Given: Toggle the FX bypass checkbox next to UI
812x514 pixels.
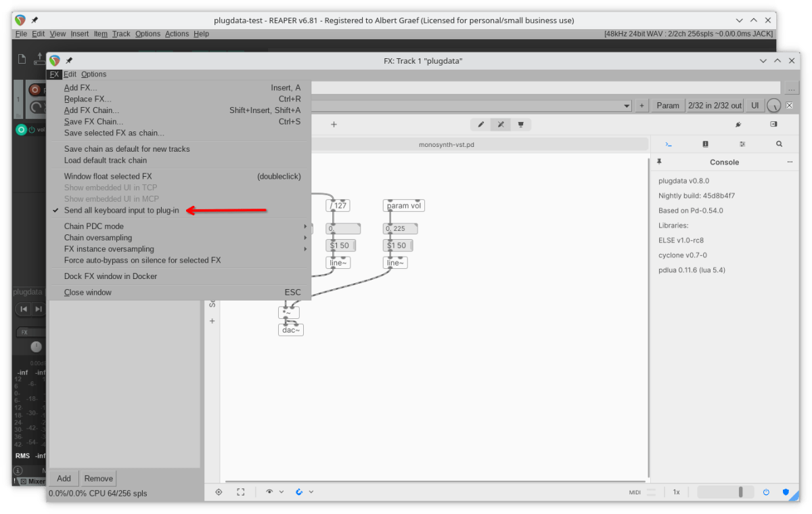Looking at the screenshot, I should pyautogui.click(x=789, y=106).
